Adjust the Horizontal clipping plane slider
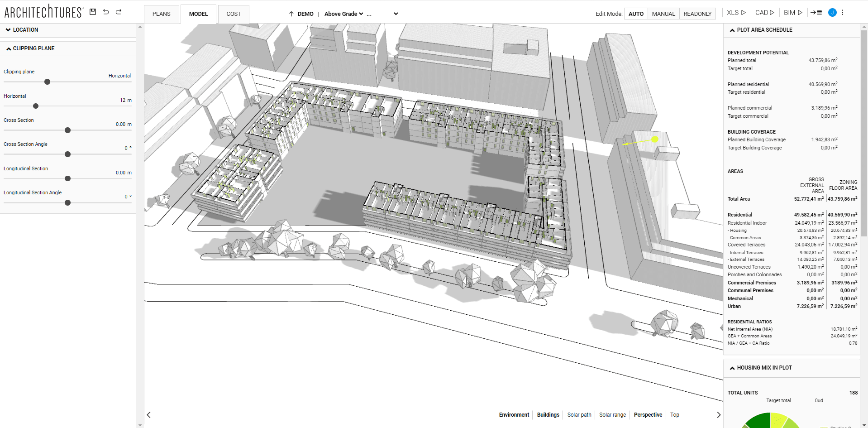868x428 pixels. point(35,106)
